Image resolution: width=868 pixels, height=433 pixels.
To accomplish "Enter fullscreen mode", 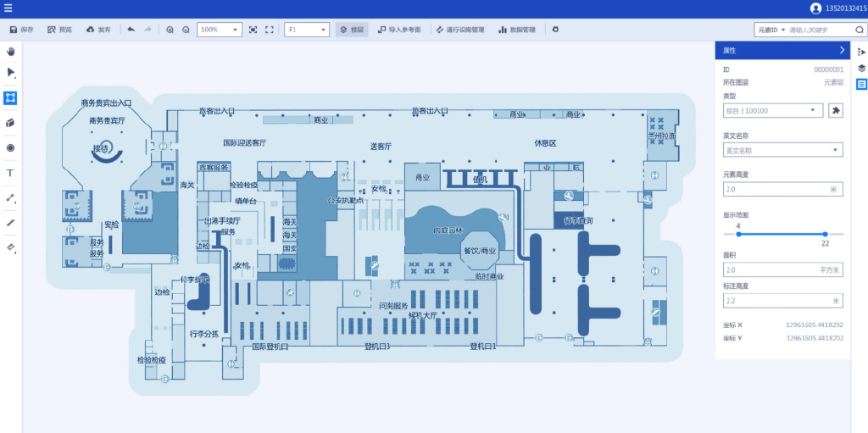I will (x=270, y=30).
